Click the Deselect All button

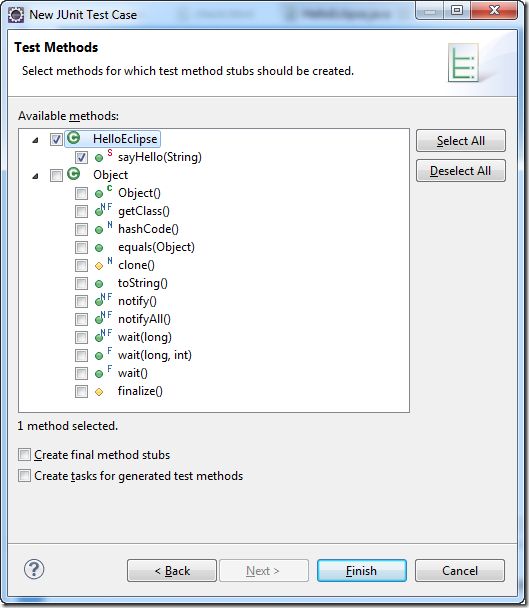(461, 171)
